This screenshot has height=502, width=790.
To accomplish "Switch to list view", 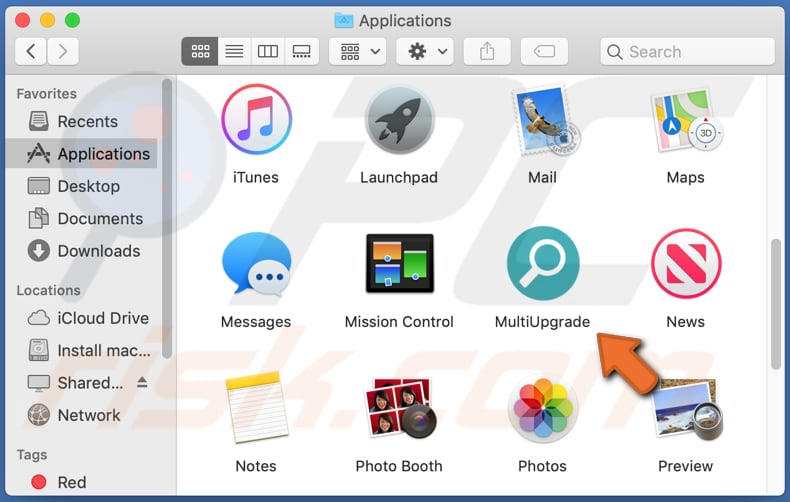I will tap(234, 51).
